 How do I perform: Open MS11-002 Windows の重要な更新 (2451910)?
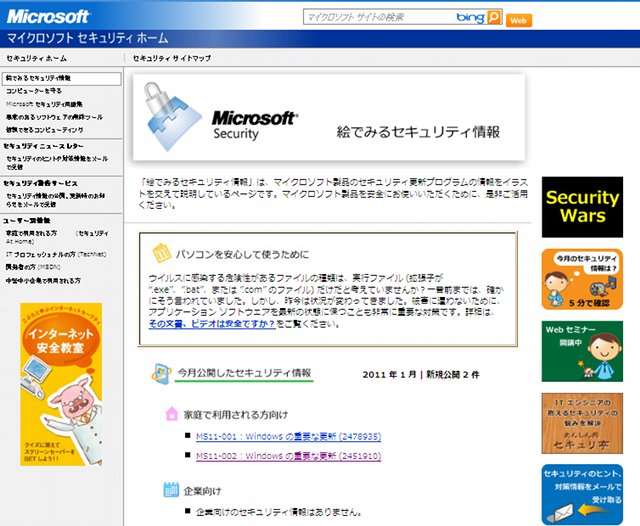(x=289, y=456)
